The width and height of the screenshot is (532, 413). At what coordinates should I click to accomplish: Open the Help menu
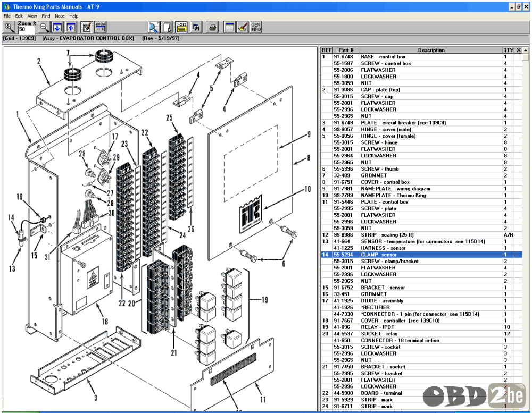73,16
